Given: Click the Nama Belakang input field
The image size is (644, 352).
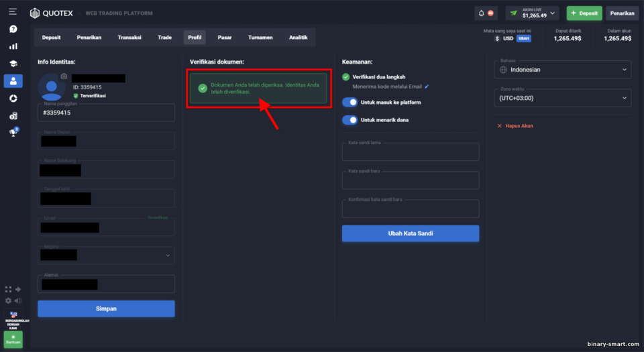Looking at the screenshot, I should pos(106,170).
